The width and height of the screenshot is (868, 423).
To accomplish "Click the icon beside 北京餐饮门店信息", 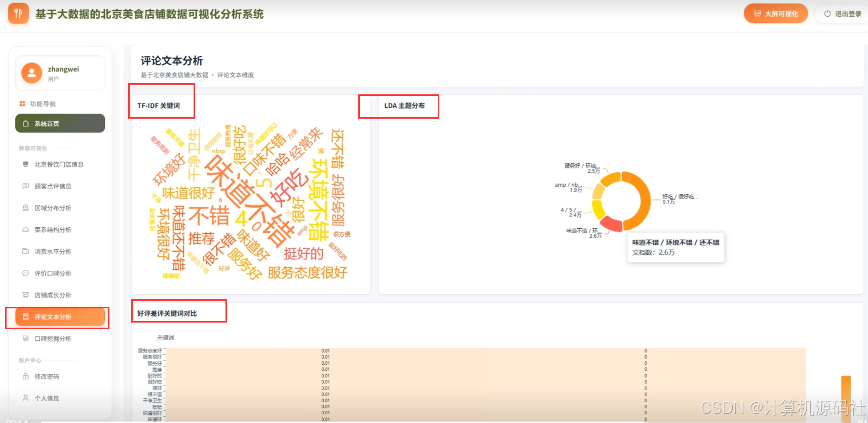I will [x=25, y=164].
